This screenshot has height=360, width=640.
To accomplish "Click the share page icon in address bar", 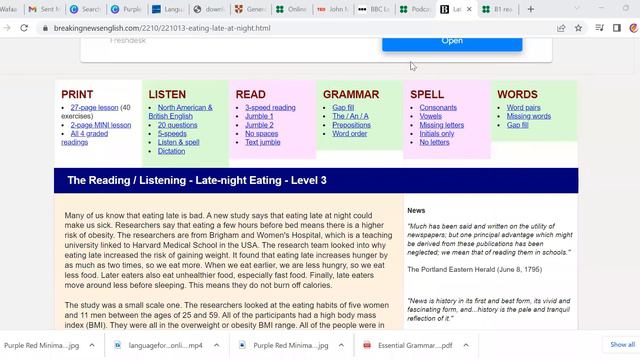I will click(x=561, y=28).
